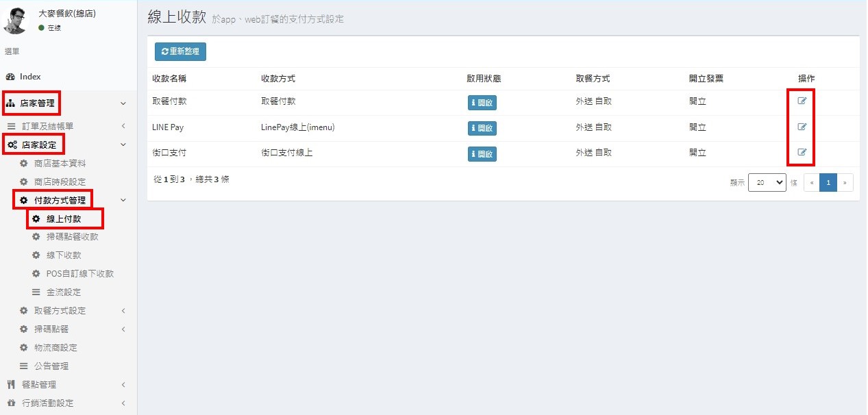Click the edit icon for LINE Pay row
This screenshot has width=868, height=415.
802,127
